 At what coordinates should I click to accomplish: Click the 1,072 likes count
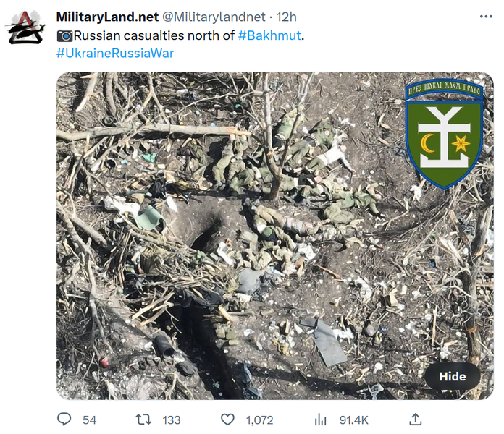pyautogui.click(x=259, y=420)
